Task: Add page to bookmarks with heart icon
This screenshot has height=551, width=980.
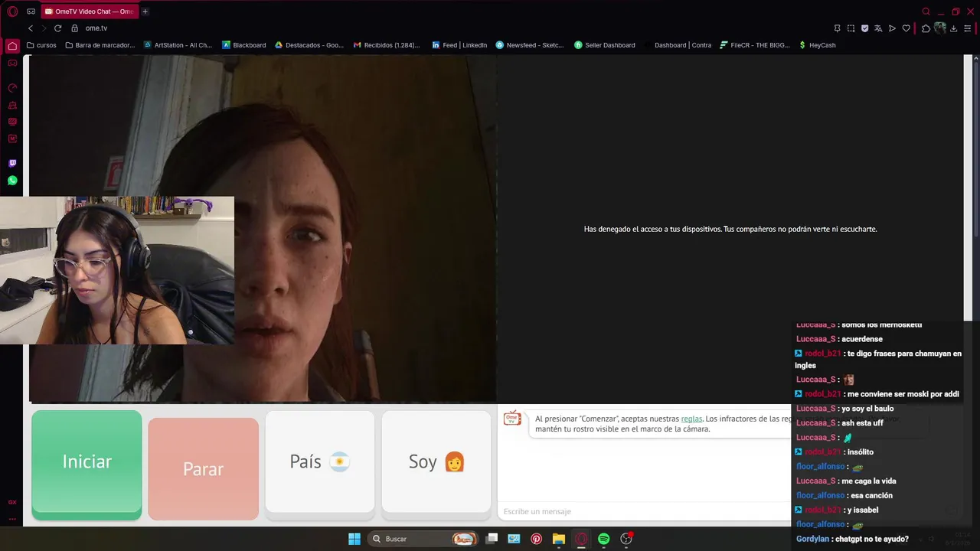Action: coord(906,28)
